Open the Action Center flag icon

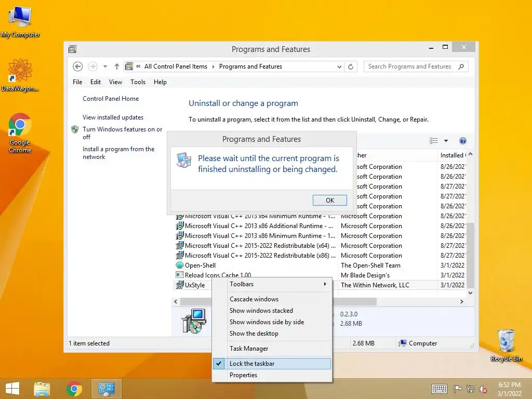[458, 389]
